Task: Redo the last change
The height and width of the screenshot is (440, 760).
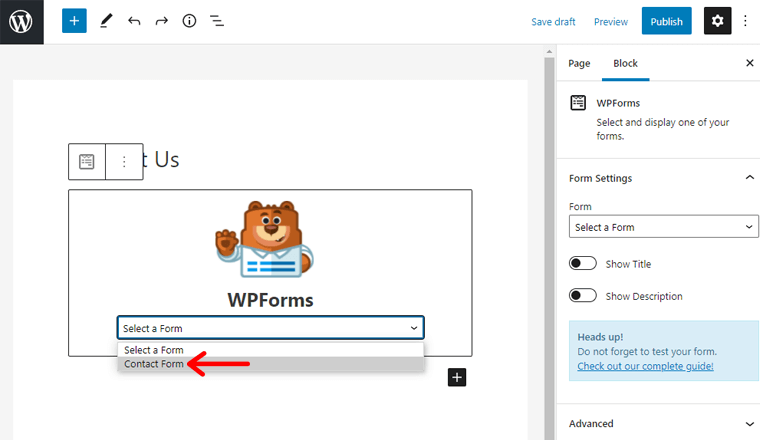Action: (x=161, y=21)
